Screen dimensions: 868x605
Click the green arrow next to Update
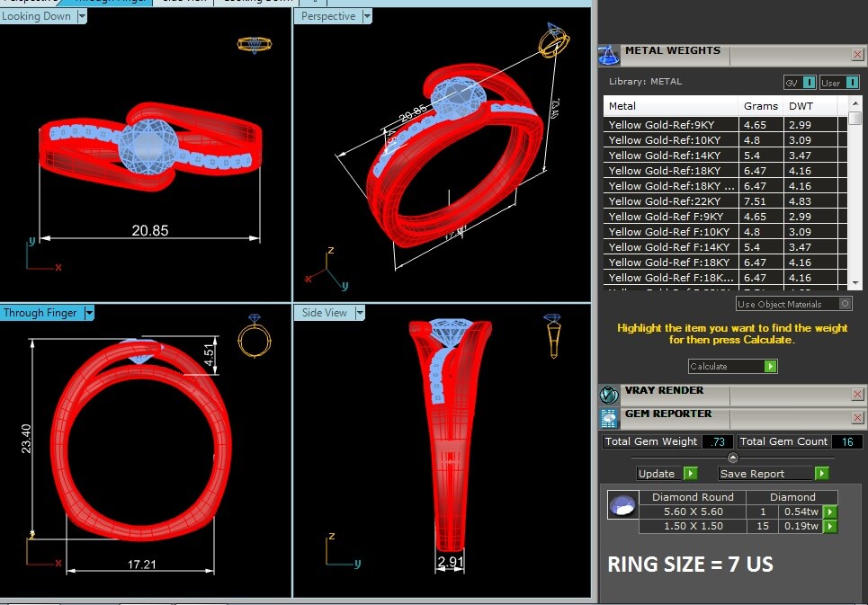690,474
